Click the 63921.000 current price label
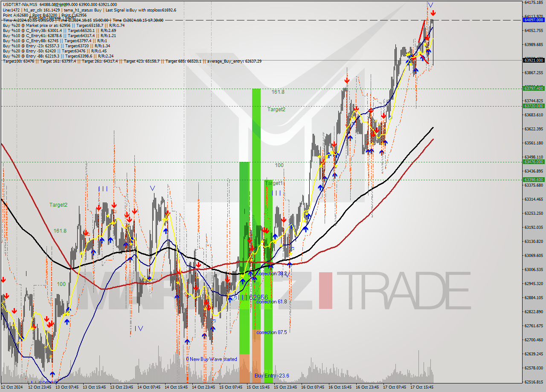Image resolution: width=546 pixels, height=392 pixels. tap(534, 60)
